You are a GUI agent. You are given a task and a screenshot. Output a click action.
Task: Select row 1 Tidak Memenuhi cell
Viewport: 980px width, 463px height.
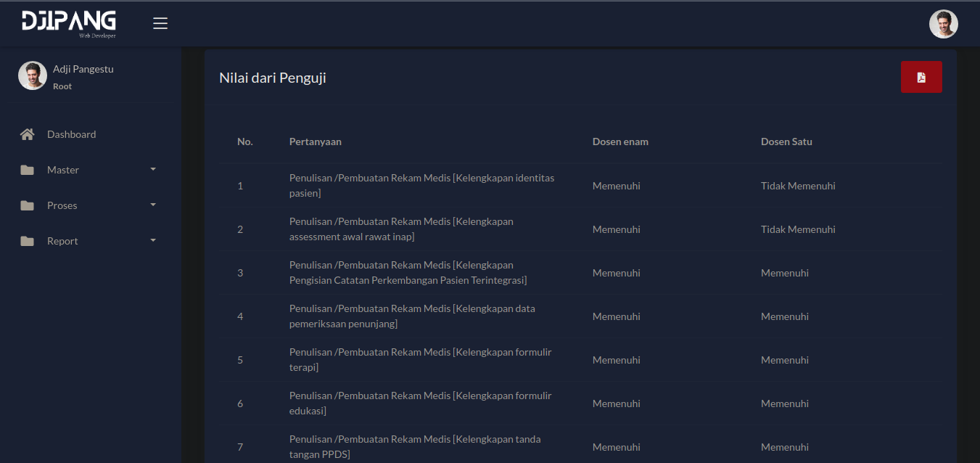click(x=798, y=186)
